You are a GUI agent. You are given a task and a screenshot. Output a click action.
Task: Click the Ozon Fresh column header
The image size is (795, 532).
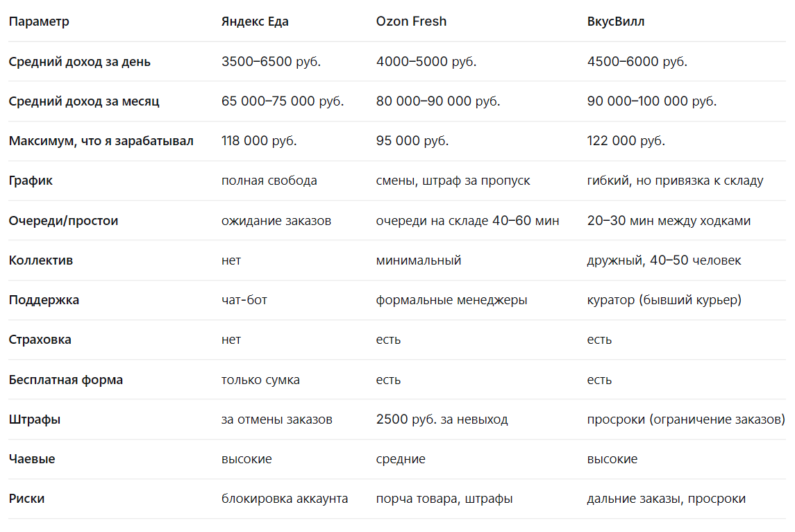click(x=411, y=22)
